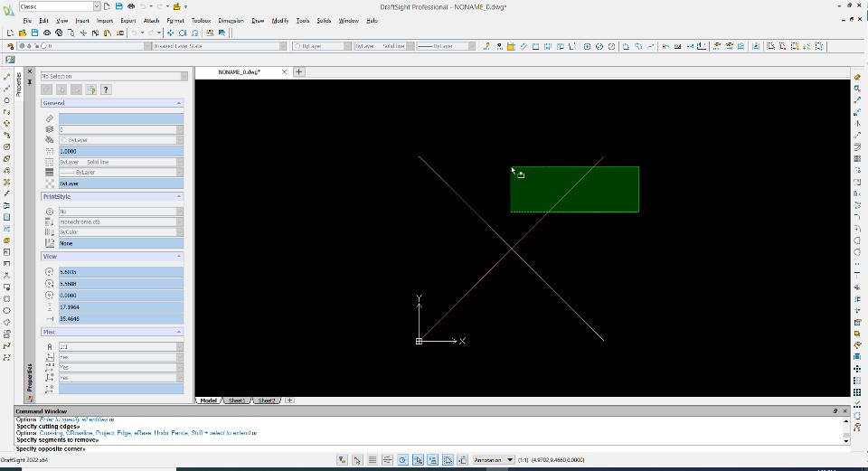This screenshot has height=471, width=868.
Task: Open the Annotation scale dropdown
Action: click(495, 460)
